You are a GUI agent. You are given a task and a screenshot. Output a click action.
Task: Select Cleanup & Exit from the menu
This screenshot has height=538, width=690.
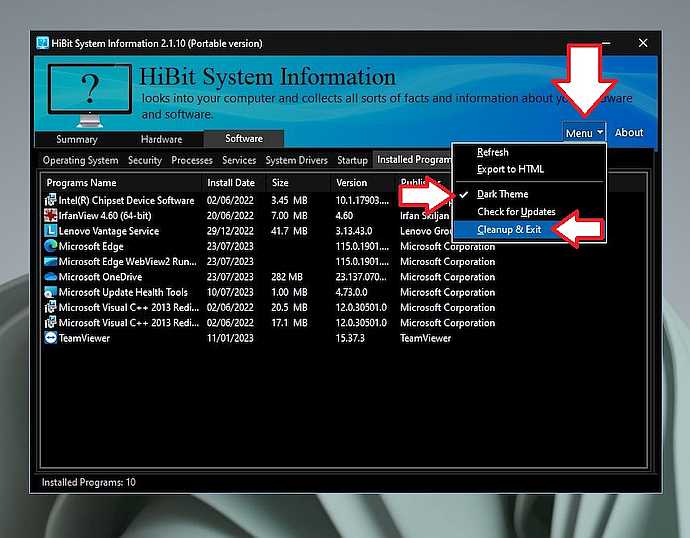[509, 230]
